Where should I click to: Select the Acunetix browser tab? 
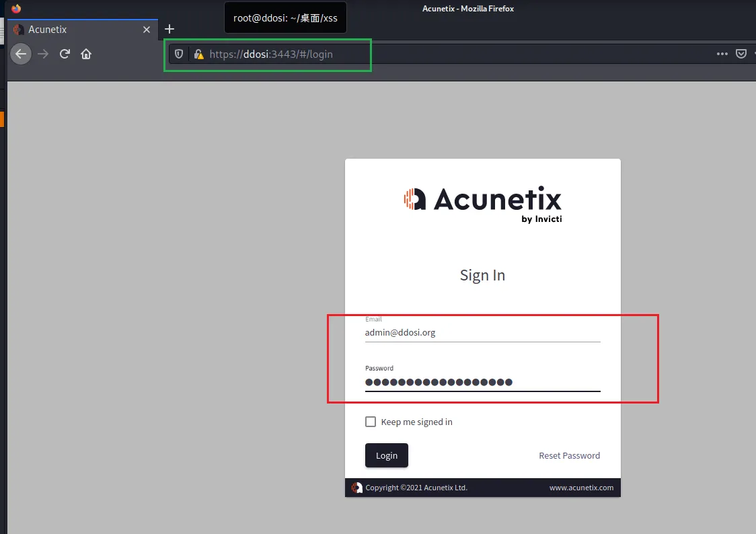tap(83, 30)
